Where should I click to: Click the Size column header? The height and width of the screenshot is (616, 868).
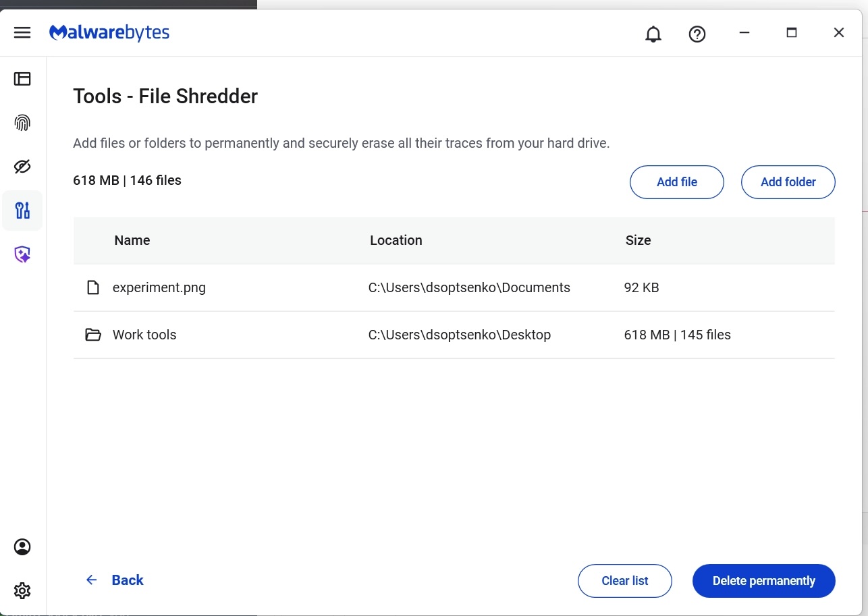point(638,241)
